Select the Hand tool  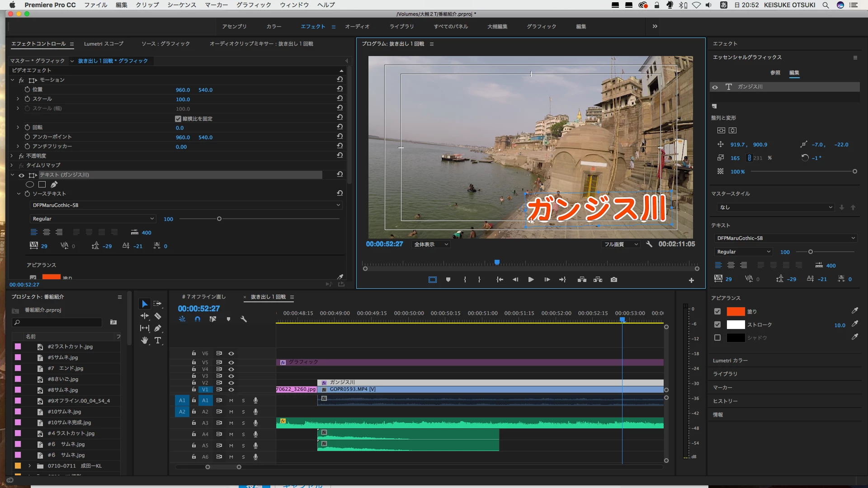[x=145, y=340]
